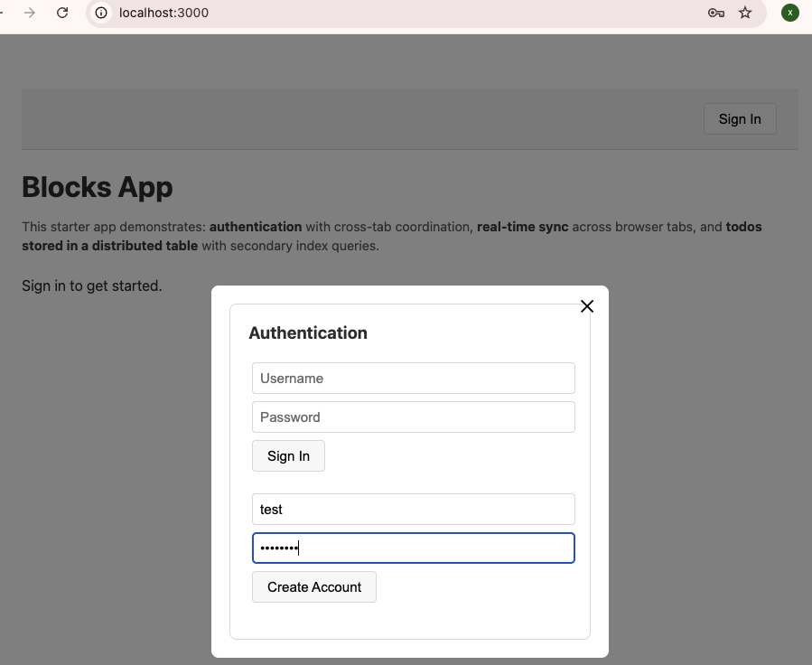812x665 pixels.
Task: Open saved passwords key icon
Action: [715, 13]
